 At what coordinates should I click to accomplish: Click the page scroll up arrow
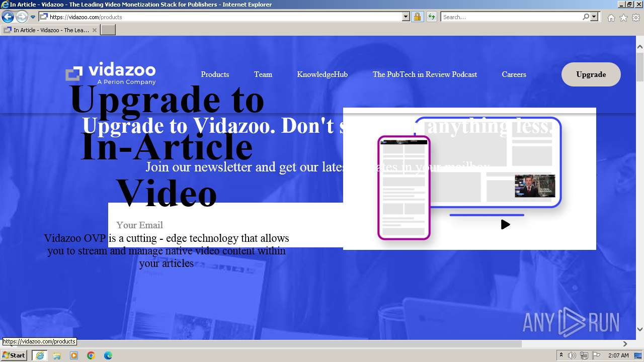640,47
